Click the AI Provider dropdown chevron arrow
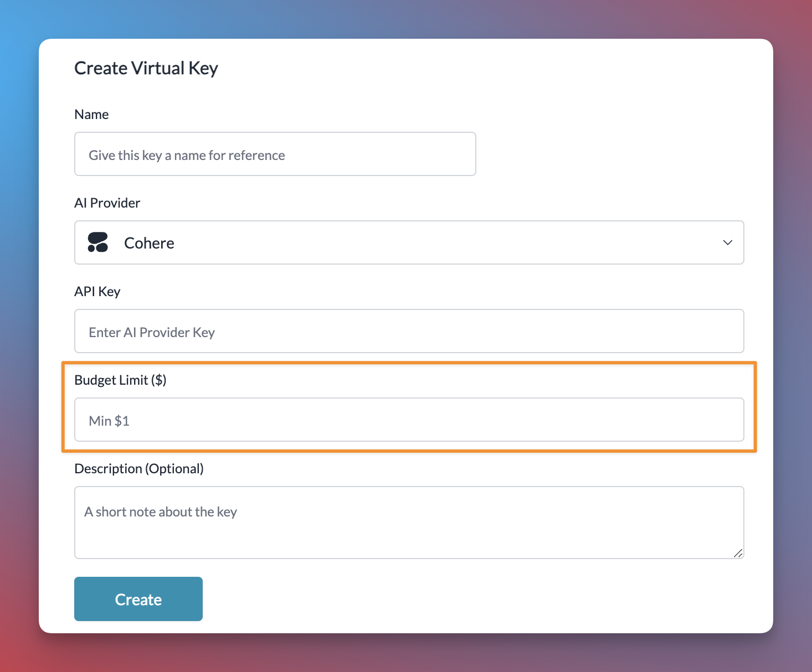Viewport: 812px width, 672px height. (727, 242)
